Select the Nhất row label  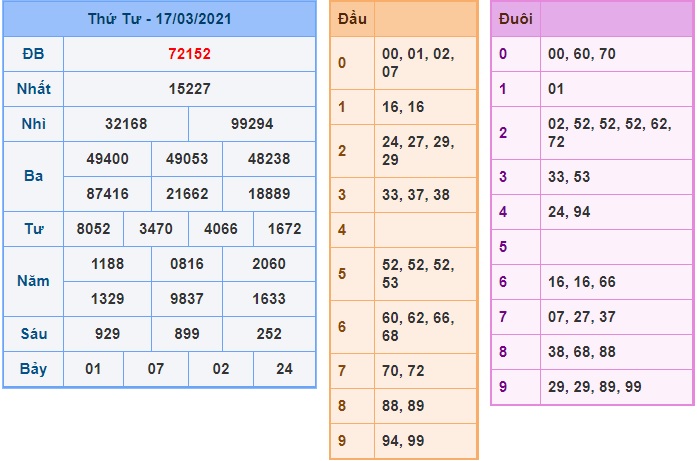(33, 89)
